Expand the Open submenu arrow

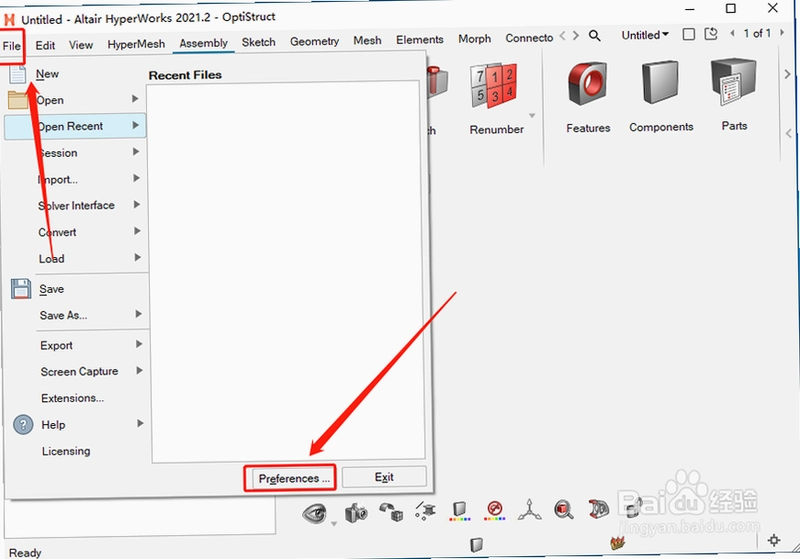135,98
